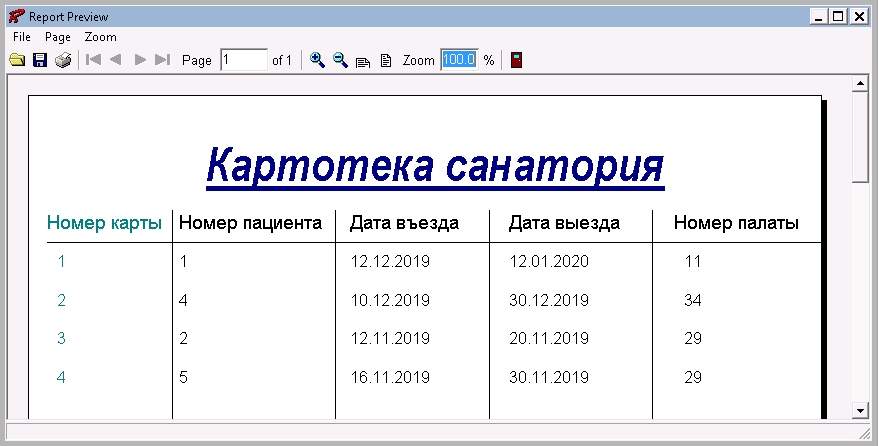Close the Report Preview window
Viewport: 878px width, 446px height.
[859, 17]
